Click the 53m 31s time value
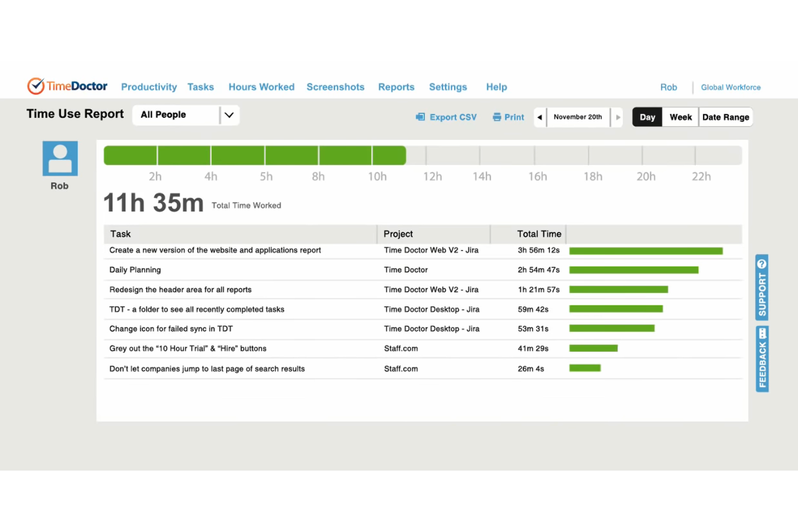Image resolution: width=798 pixels, height=532 pixels. 533,329
